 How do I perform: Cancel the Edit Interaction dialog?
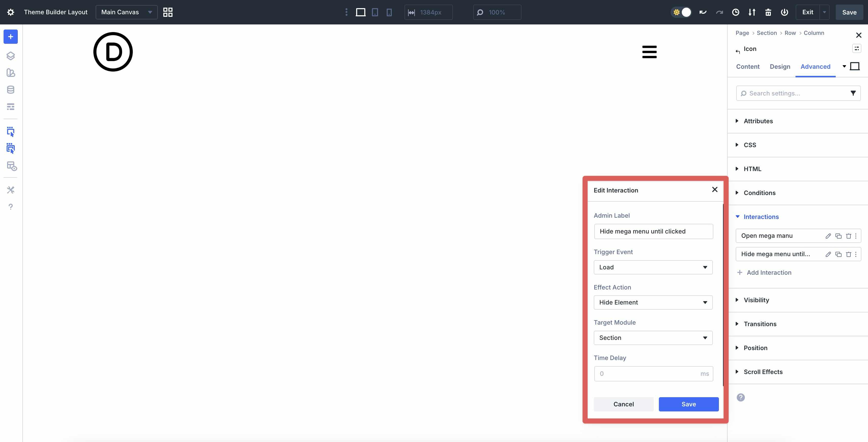pos(623,404)
